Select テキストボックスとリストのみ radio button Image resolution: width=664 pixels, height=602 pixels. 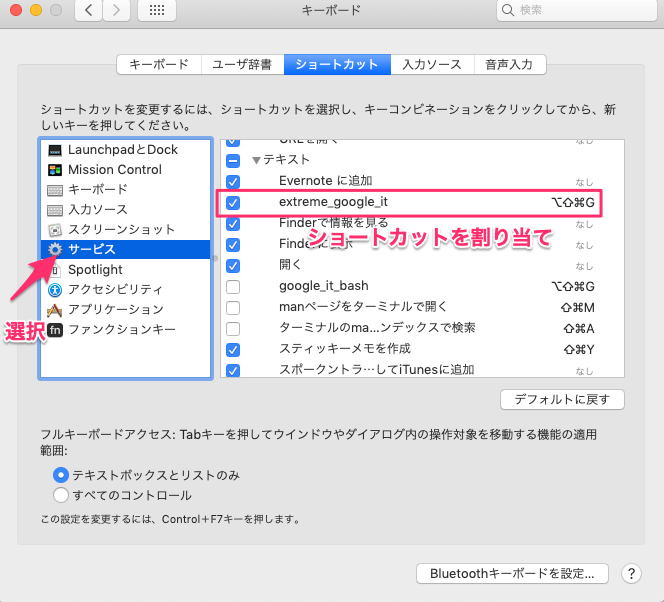pos(61,475)
